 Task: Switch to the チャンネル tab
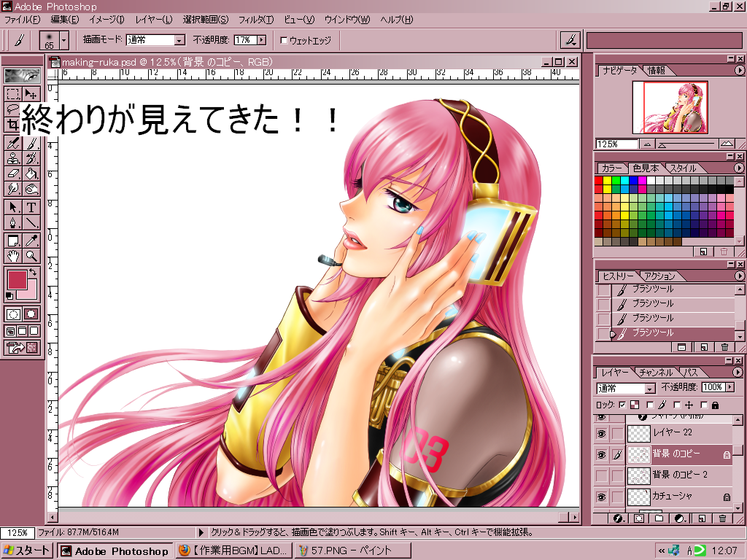coord(654,373)
